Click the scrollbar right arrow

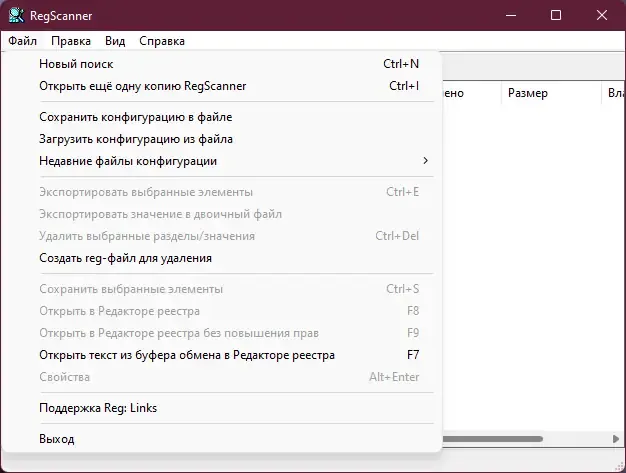(x=616, y=439)
